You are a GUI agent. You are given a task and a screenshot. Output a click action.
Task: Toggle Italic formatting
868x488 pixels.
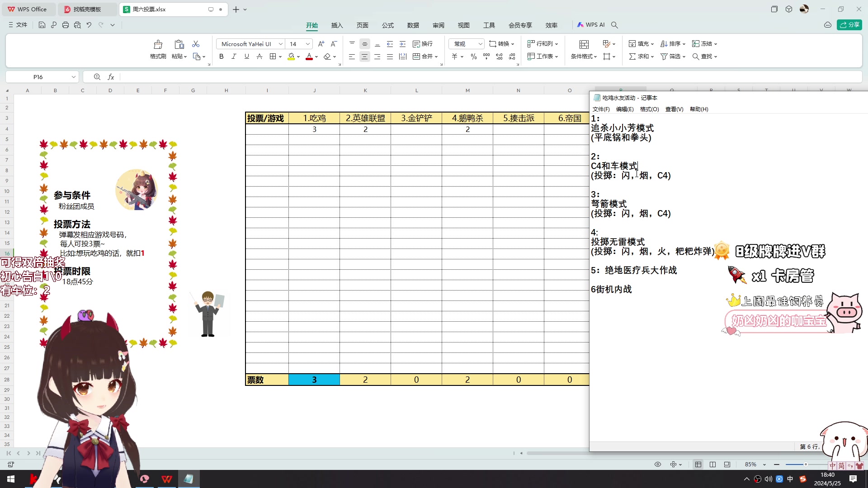[x=234, y=56]
